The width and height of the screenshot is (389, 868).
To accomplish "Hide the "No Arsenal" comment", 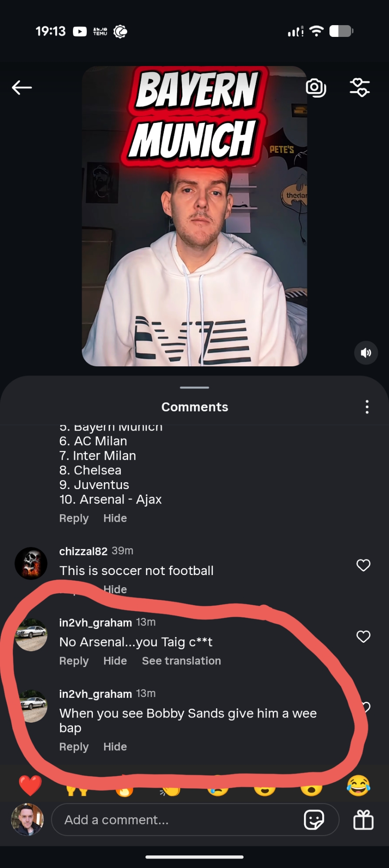I will [115, 661].
